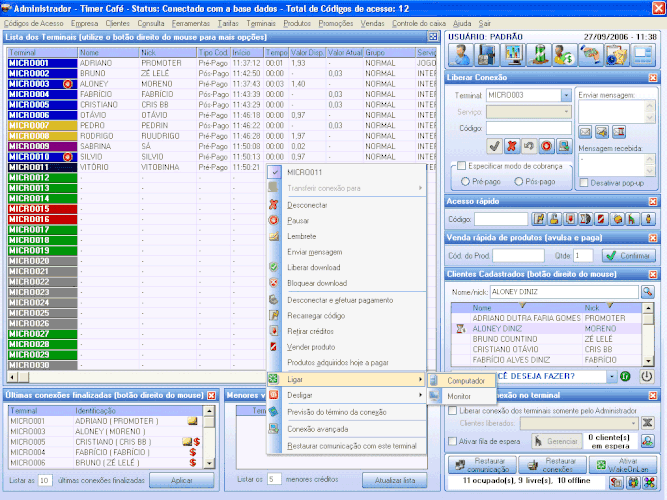Click the envelope send-message icon
Screen dimensions: 667x500
coord(585,132)
